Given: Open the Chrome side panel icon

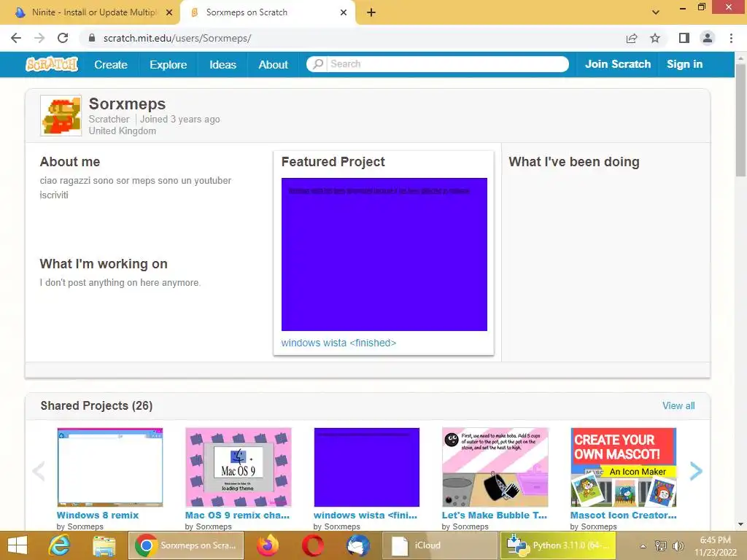Looking at the screenshot, I should point(684,38).
